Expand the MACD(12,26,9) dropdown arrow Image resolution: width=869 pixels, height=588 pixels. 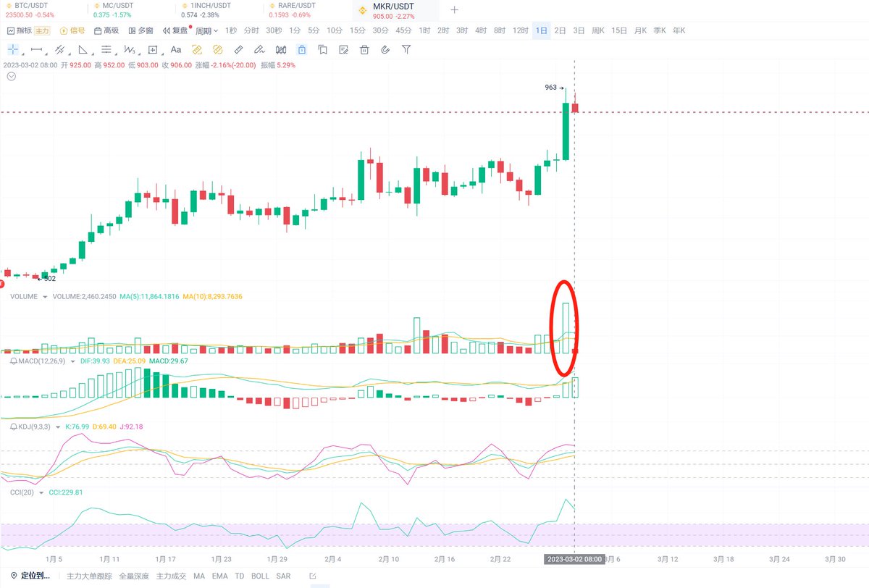tap(72, 361)
